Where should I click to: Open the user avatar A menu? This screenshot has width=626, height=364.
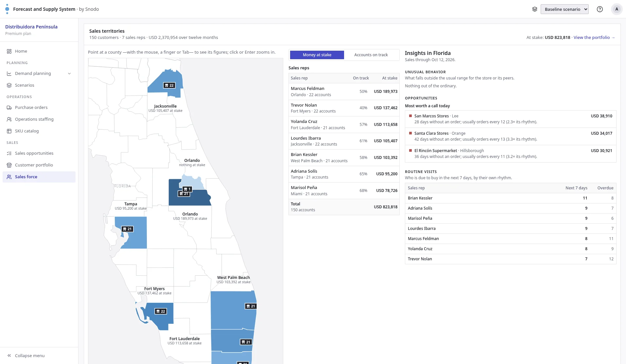(617, 9)
